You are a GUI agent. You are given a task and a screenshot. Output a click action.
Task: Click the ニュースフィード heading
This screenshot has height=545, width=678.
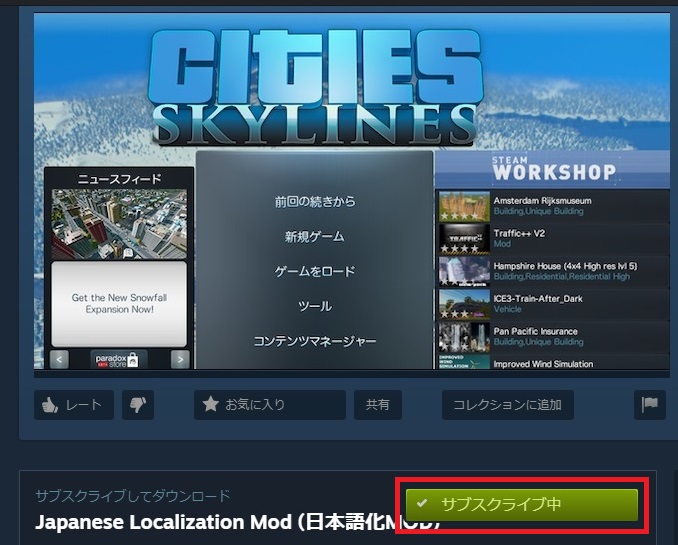click(119, 179)
